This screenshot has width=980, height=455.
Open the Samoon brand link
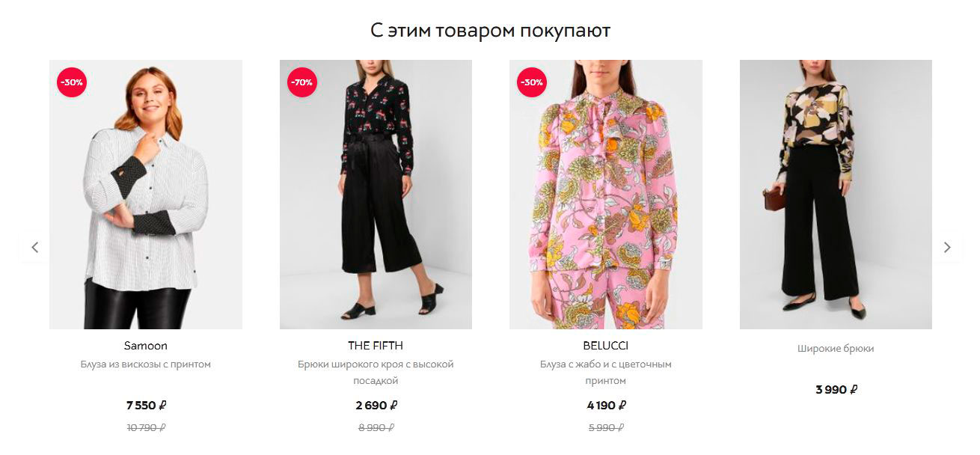pyautogui.click(x=146, y=346)
